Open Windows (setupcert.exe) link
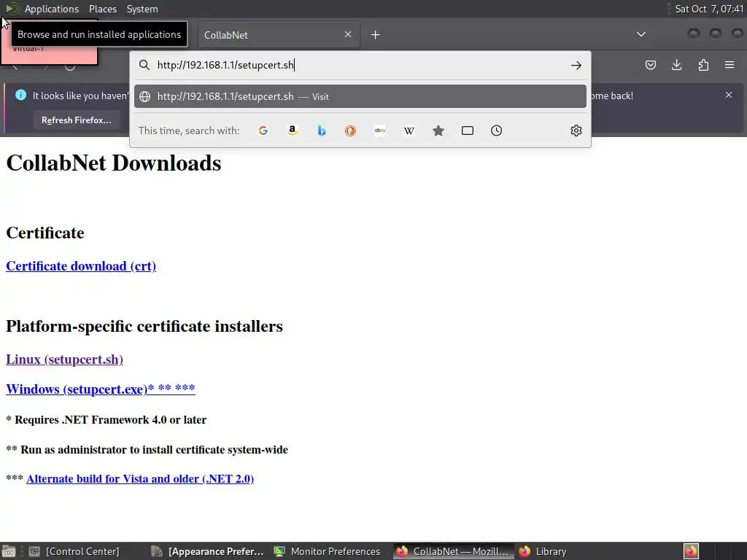Screen dimensions: 747x560 [x=101, y=389]
